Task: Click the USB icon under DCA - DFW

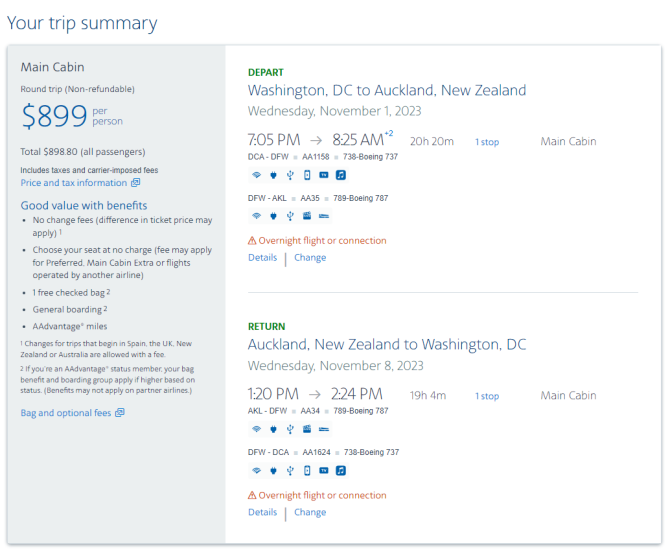Action: [x=290, y=175]
